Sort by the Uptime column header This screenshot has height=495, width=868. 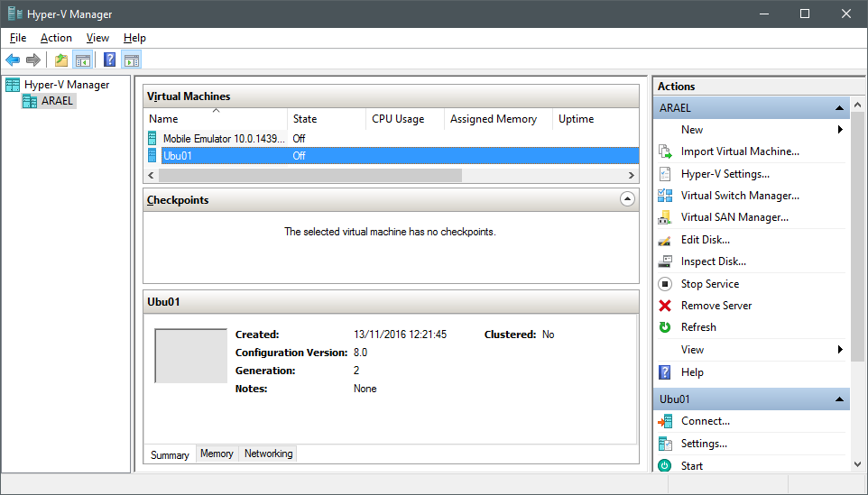pos(596,119)
